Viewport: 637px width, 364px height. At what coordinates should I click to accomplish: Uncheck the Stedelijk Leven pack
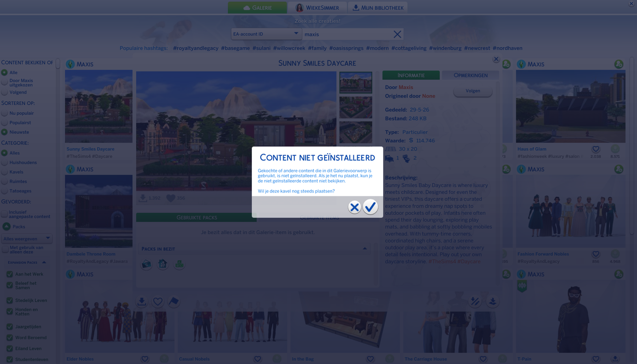(x=9, y=300)
